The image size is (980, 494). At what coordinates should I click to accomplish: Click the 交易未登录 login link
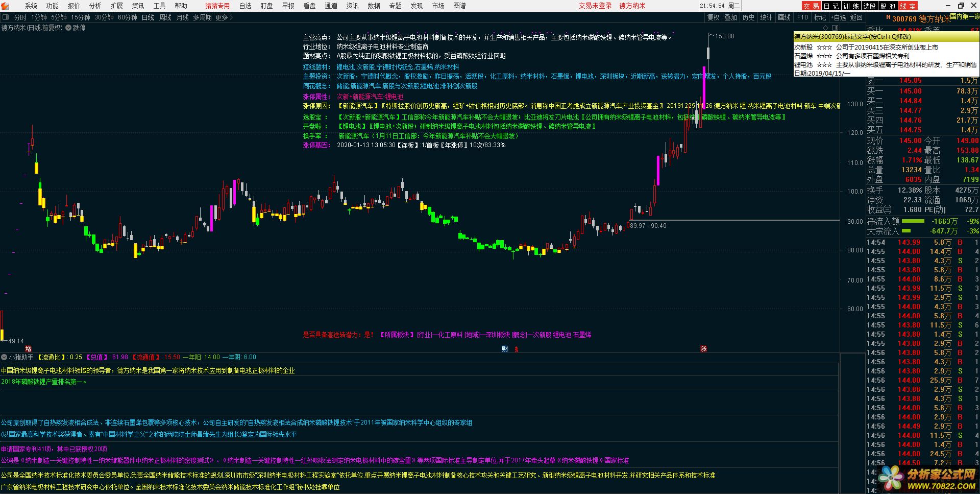coord(595,6)
